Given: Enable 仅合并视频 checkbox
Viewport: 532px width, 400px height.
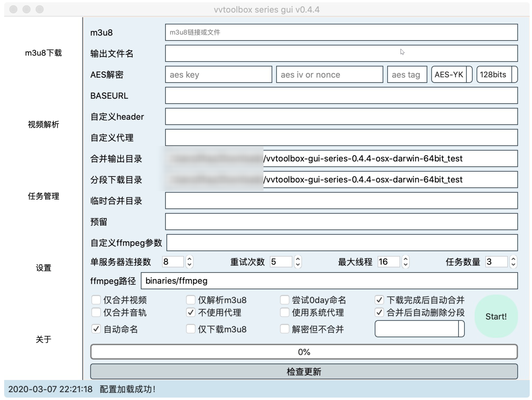Looking at the screenshot, I should point(96,300).
